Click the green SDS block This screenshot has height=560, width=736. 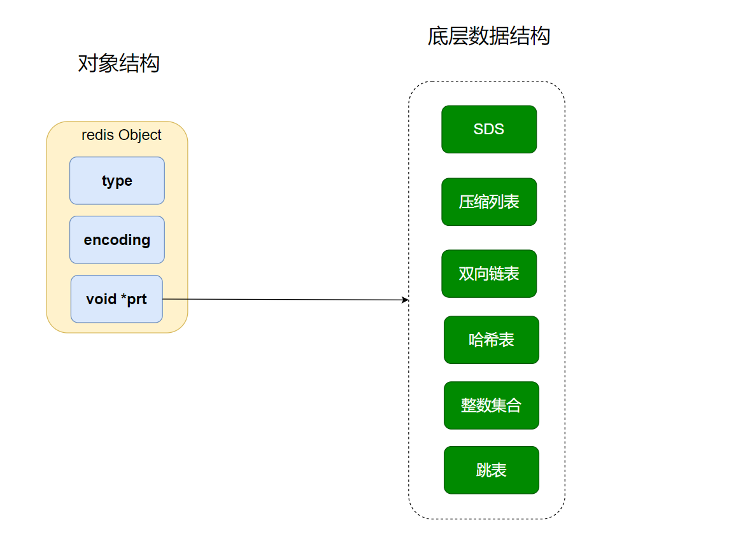pos(488,129)
